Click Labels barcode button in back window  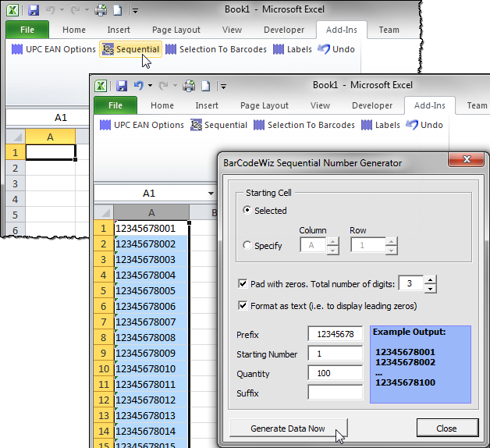(x=293, y=49)
